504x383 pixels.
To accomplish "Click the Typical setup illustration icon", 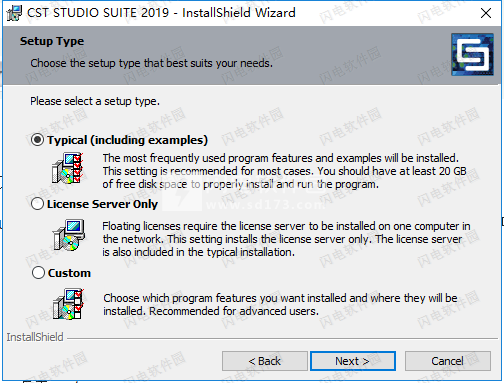I will (68, 168).
